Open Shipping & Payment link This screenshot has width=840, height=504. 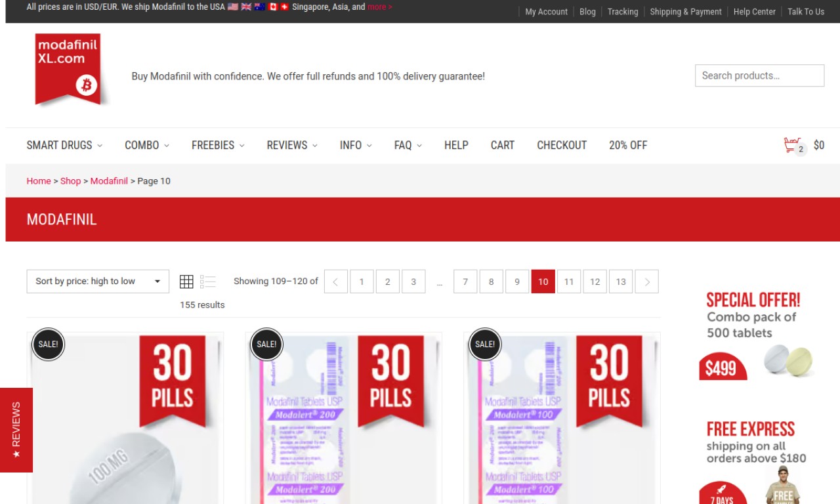[x=686, y=12]
